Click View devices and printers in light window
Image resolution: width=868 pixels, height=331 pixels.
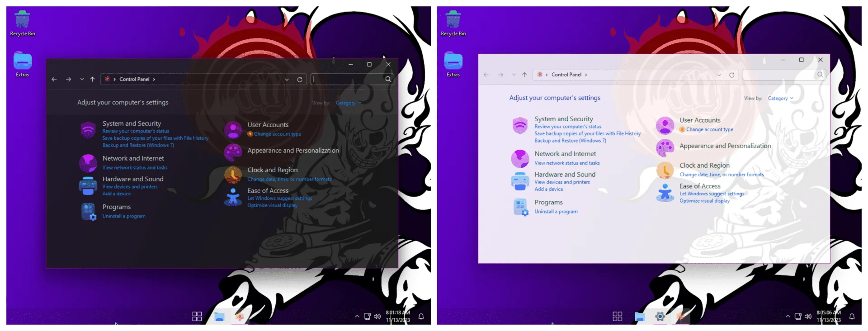pos(562,182)
